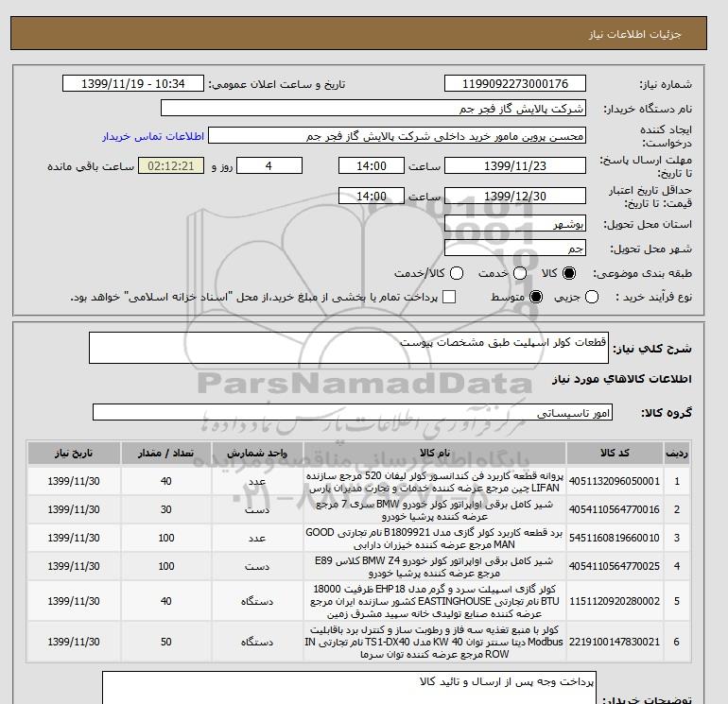The image size is (728, 704).
Task: Click the general description field قطعات کولر اسپلیت
Action: (349, 348)
